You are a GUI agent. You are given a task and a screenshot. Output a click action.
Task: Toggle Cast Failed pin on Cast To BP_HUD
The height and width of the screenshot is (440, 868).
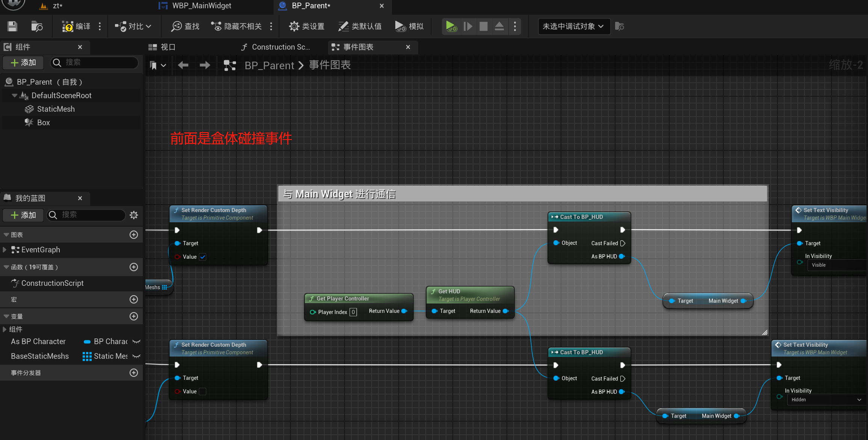(623, 243)
